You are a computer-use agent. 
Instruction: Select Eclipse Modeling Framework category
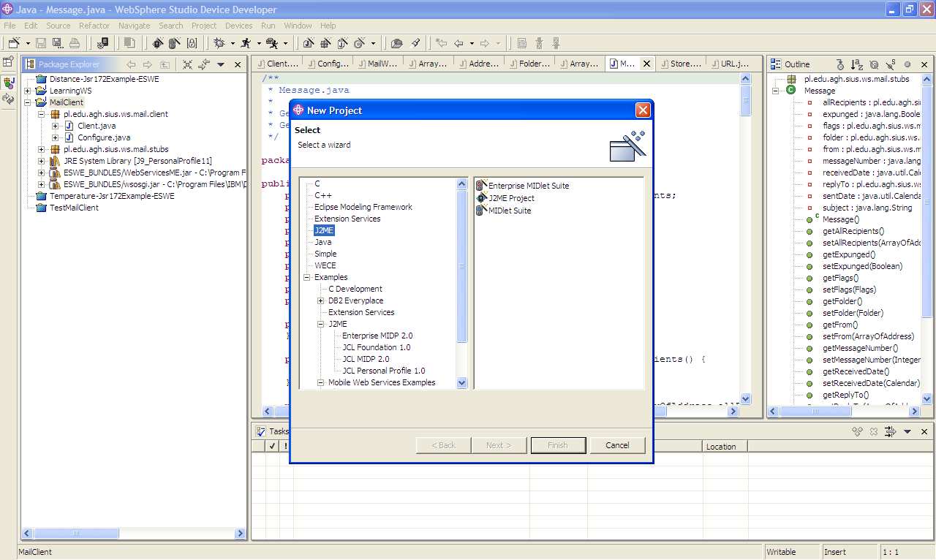(x=363, y=207)
